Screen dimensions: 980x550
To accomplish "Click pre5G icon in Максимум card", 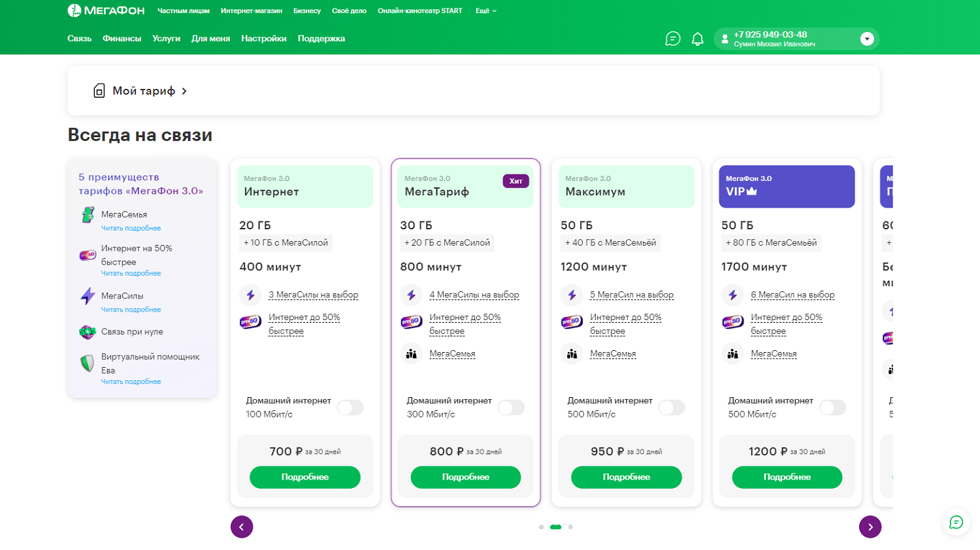I will [572, 322].
